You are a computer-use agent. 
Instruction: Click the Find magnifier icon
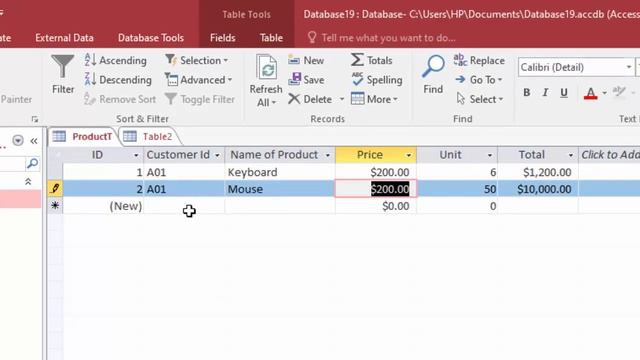433,67
